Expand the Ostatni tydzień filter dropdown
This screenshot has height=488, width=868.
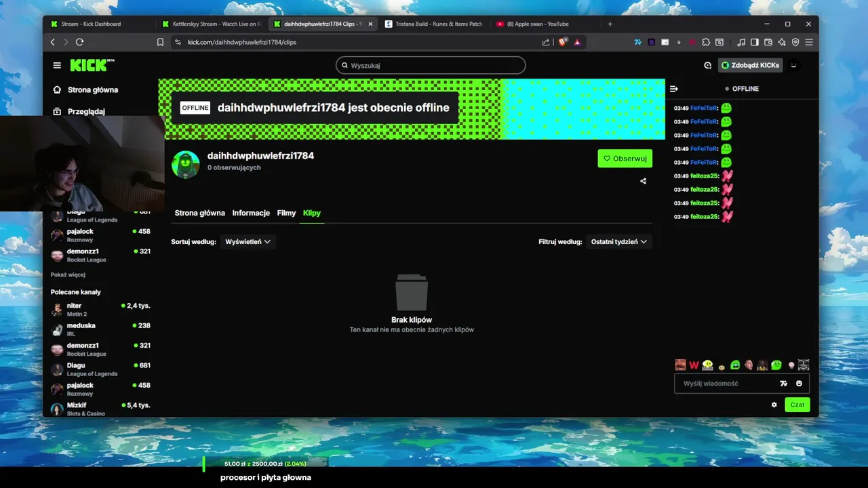pyautogui.click(x=618, y=241)
